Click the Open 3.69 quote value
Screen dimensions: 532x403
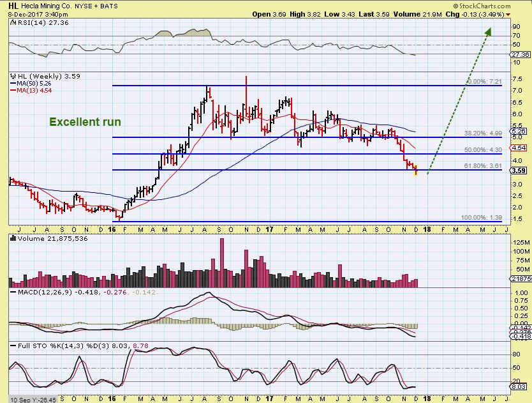point(269,14)
